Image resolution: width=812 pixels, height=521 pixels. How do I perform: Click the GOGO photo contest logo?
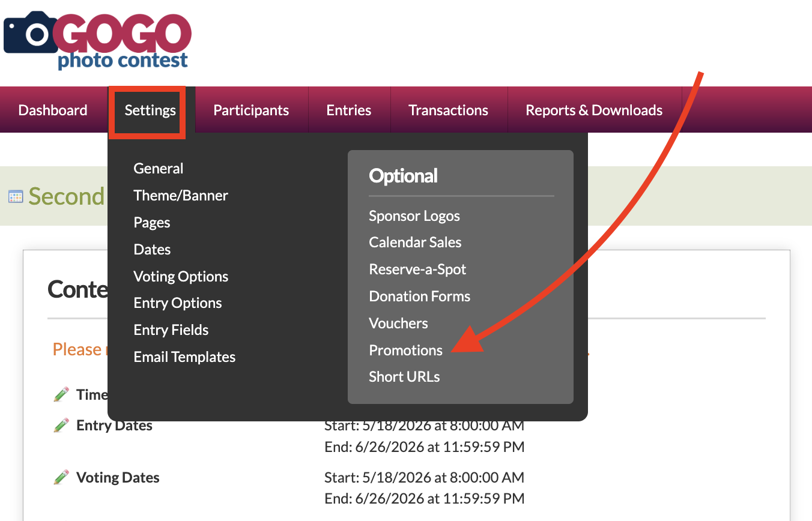[x=97, y=40]
